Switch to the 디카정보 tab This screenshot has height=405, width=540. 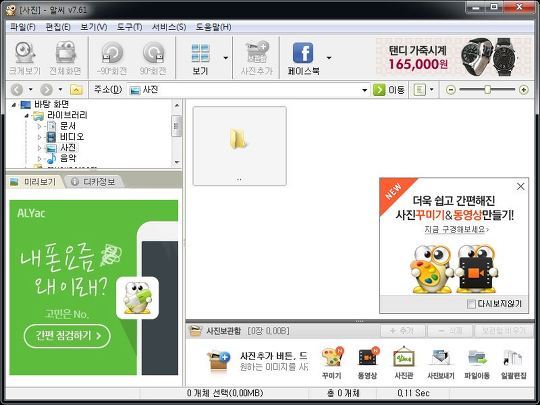[93, 182]
